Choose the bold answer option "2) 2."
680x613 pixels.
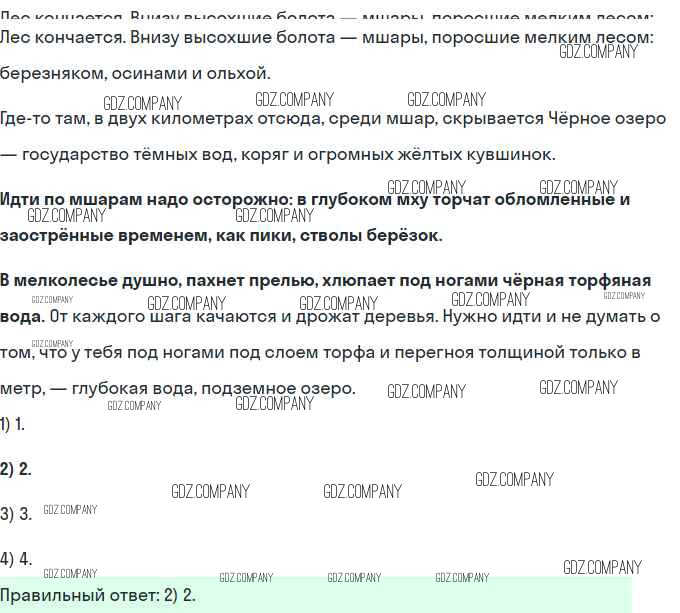[x=16, y=469]
